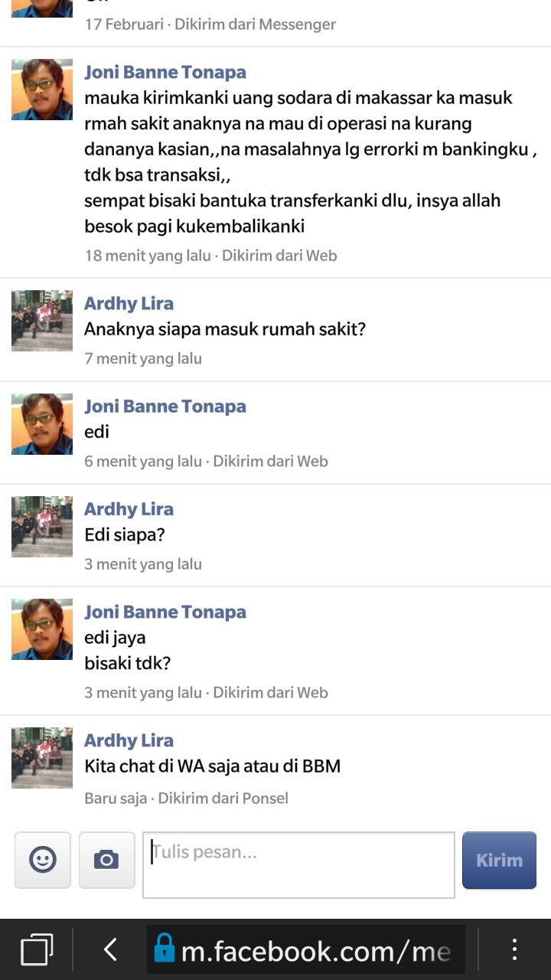Tap Ardhy Lira avatar beside 'Kita chat di WA'

point(42,758)
